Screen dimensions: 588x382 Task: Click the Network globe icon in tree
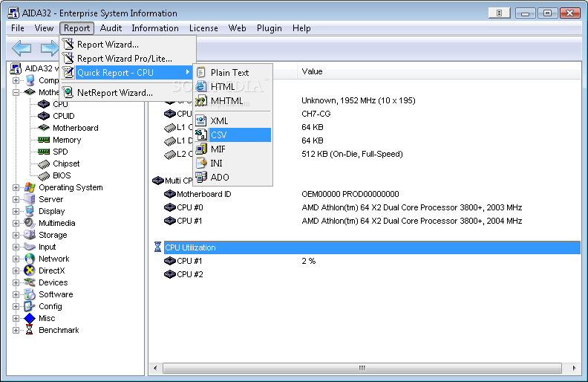point(30,259)
